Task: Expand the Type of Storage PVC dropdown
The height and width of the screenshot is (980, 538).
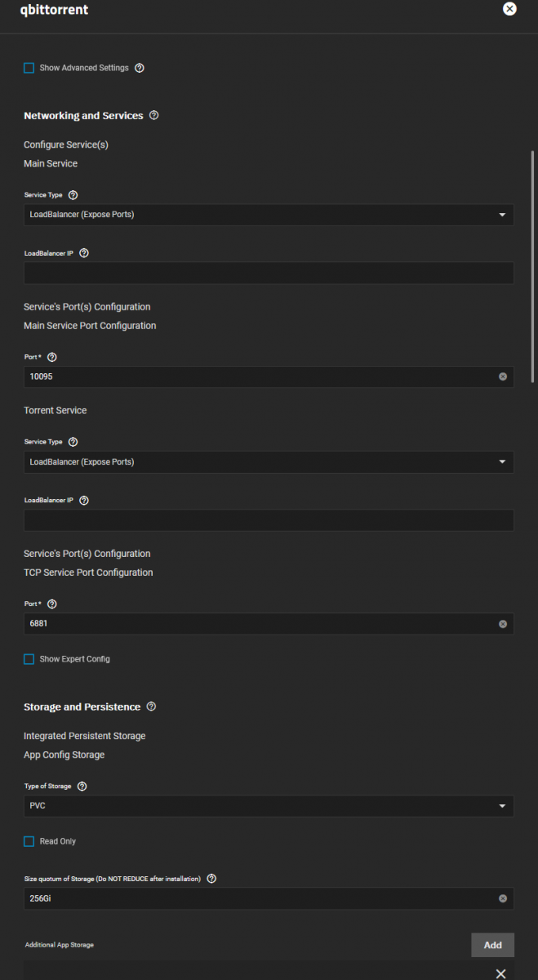Action: point(269,806)
